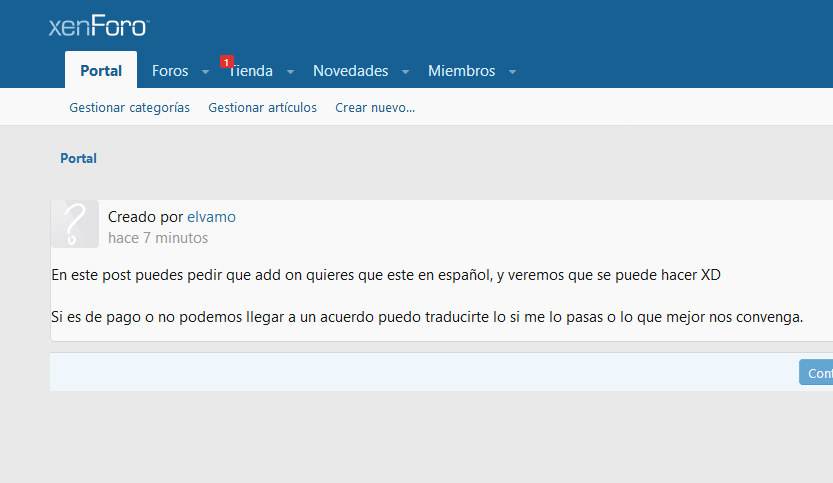Click the xenForo logo
833x483 pixels.
coord(98,27)
